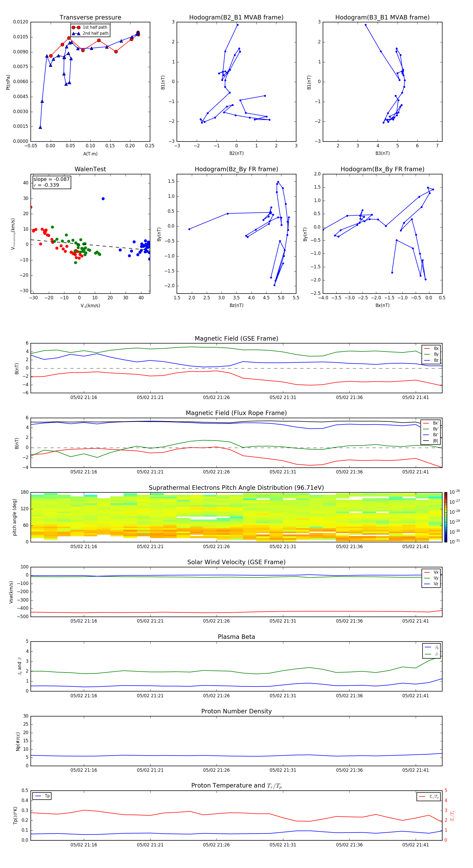The image size is (473, 868).
Task: Click the 'B2(nT)' x-axis label
Action: (x=236, y=153)
